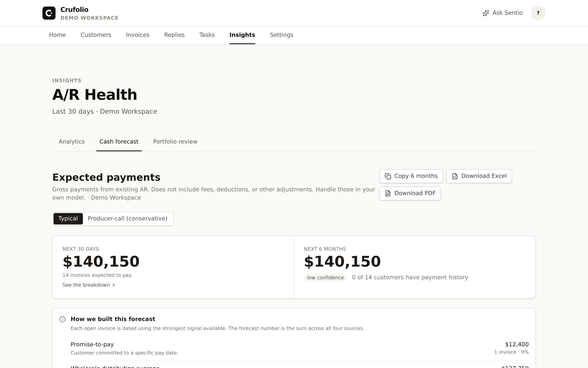This screenshot has height=368, width=588.
Task: Click the $12,400 promise-to-pay amount
Action: [517, 344]
